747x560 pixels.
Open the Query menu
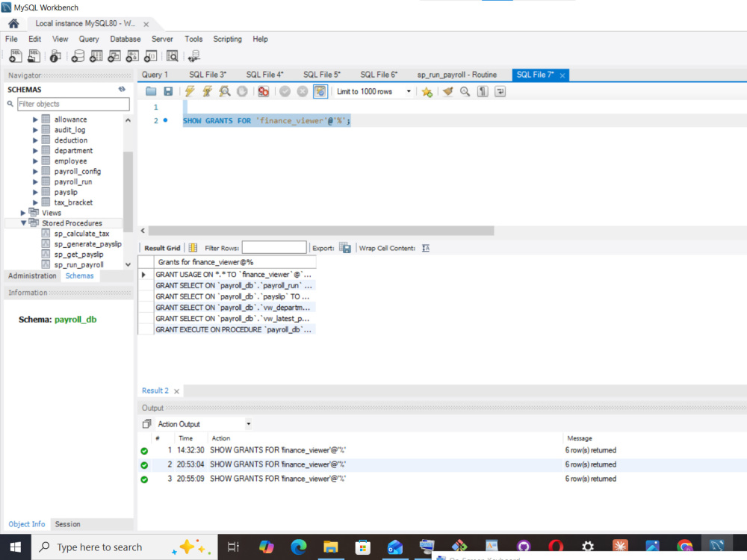pyautogui.click(x=89, y=39)
